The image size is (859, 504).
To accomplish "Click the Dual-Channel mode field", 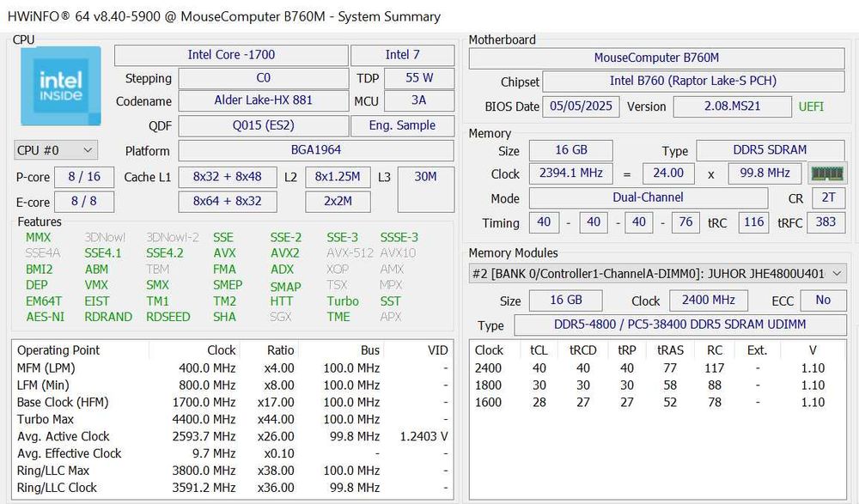I will pyautogui.click(x=648, y=197).
